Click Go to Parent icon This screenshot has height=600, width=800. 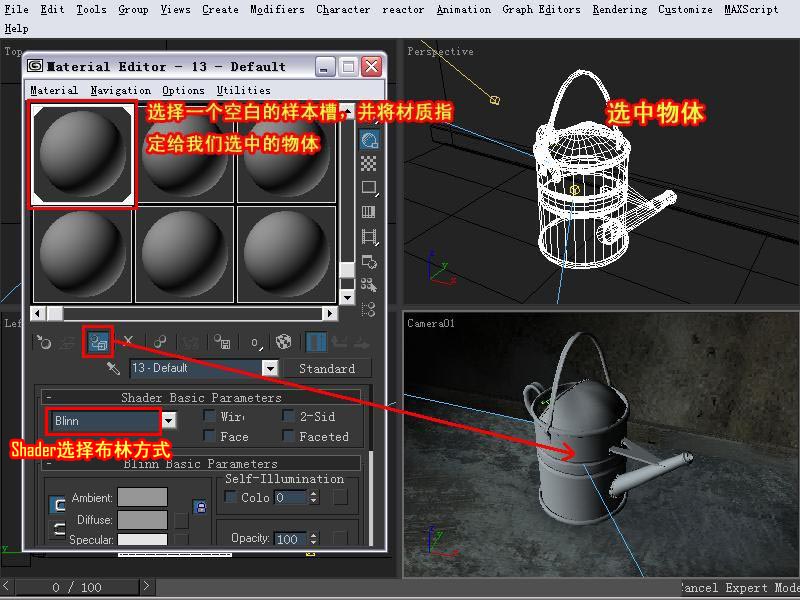339,342
